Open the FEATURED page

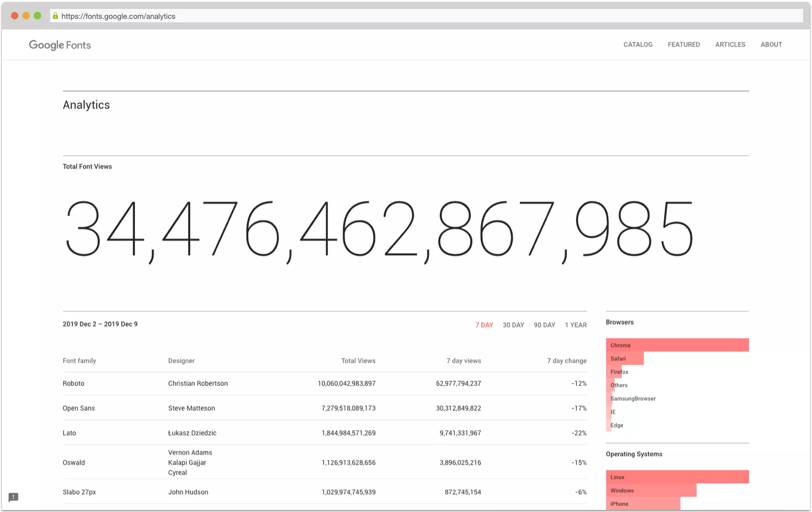pyautogui.click(x=684, y=45)
